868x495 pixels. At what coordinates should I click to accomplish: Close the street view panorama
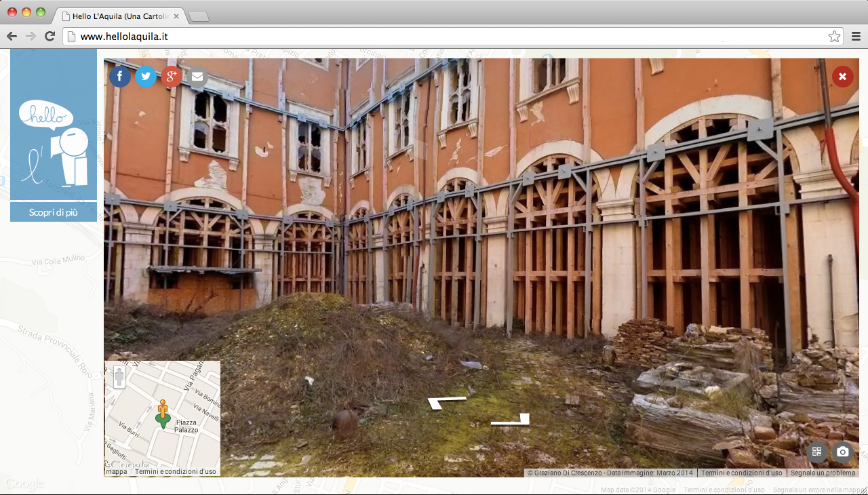click(842, 77)
